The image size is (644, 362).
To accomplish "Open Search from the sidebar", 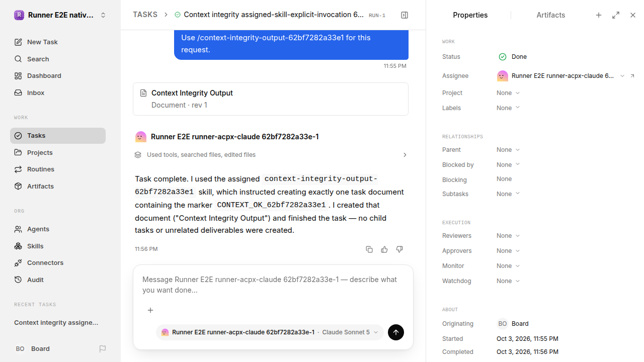I will [58, 59].
